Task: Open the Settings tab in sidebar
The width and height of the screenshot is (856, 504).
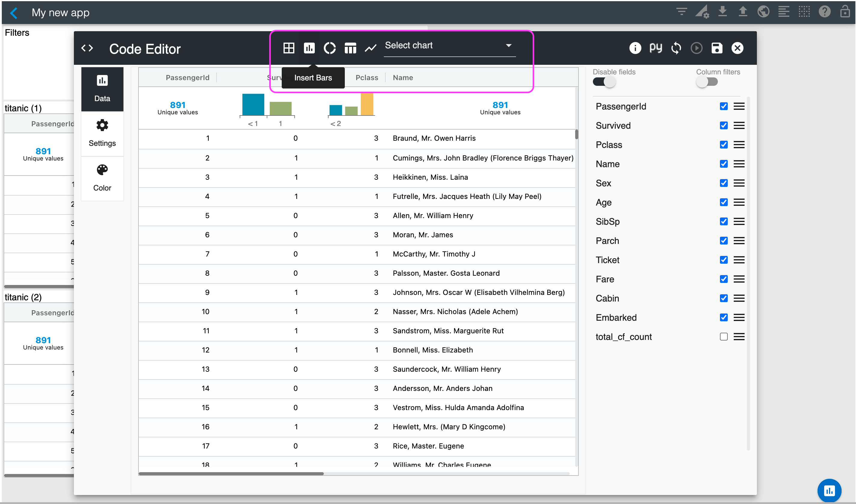Action: point(102,133)
